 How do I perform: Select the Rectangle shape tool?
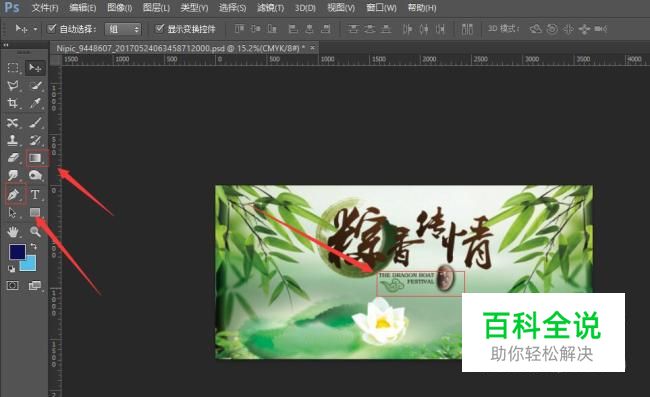point(36,213)
